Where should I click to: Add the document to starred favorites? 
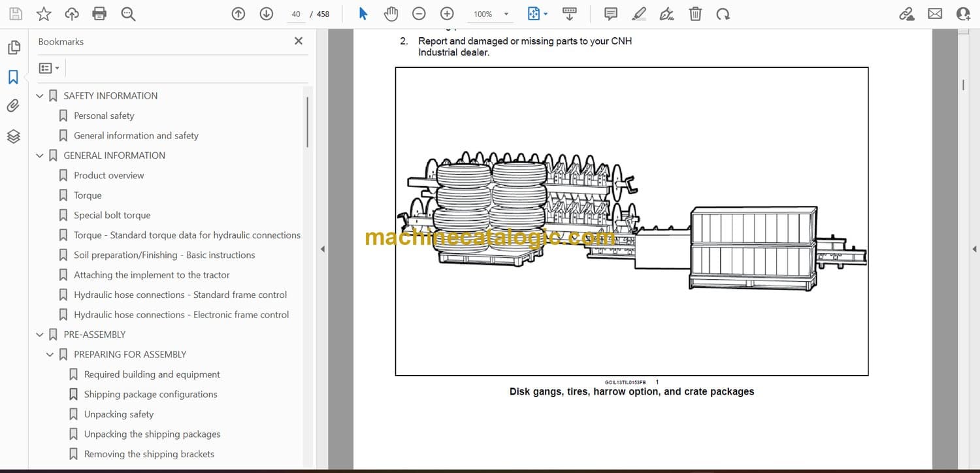tap(43, 14)
